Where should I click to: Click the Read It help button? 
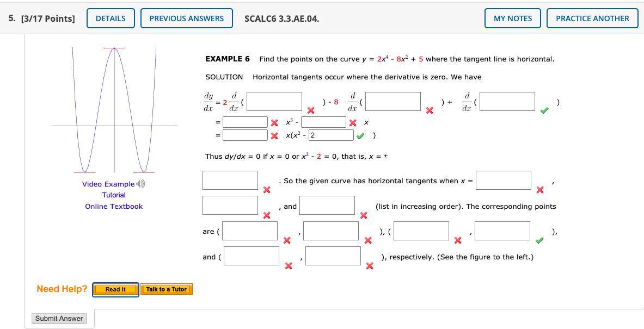115,289
